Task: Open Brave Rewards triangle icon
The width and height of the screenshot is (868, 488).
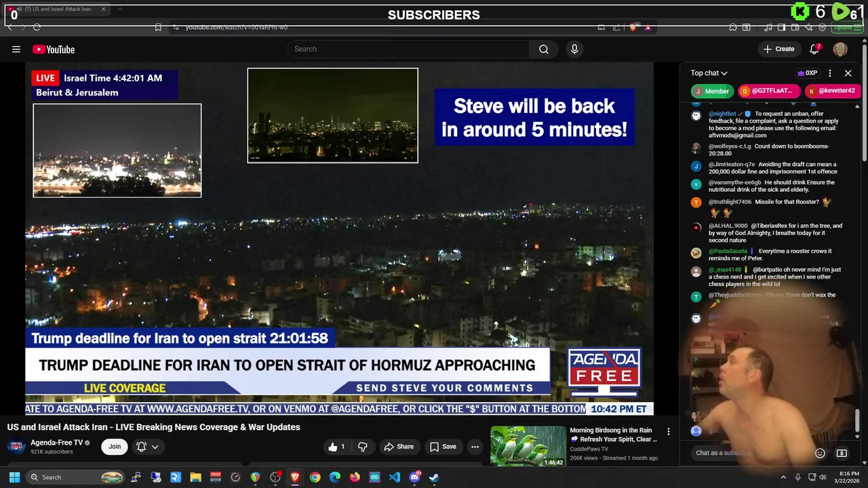Action: 648,27
